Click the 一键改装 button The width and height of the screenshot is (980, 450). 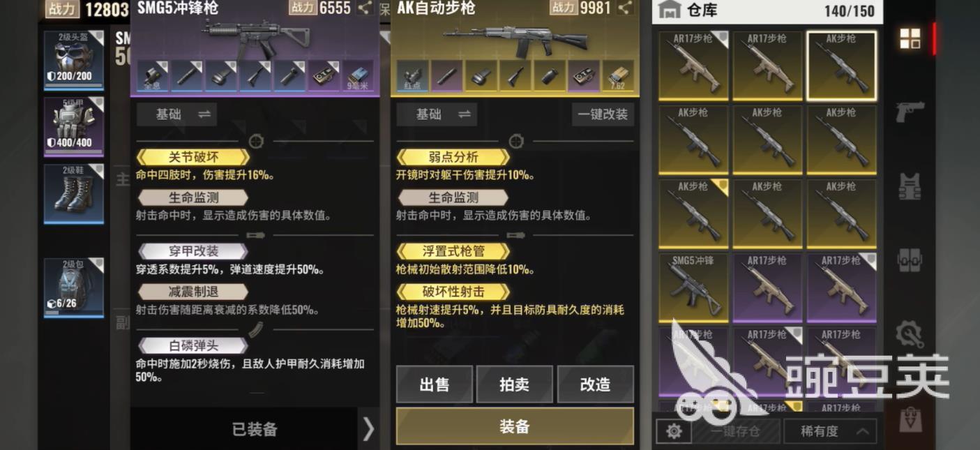point(603,114)
